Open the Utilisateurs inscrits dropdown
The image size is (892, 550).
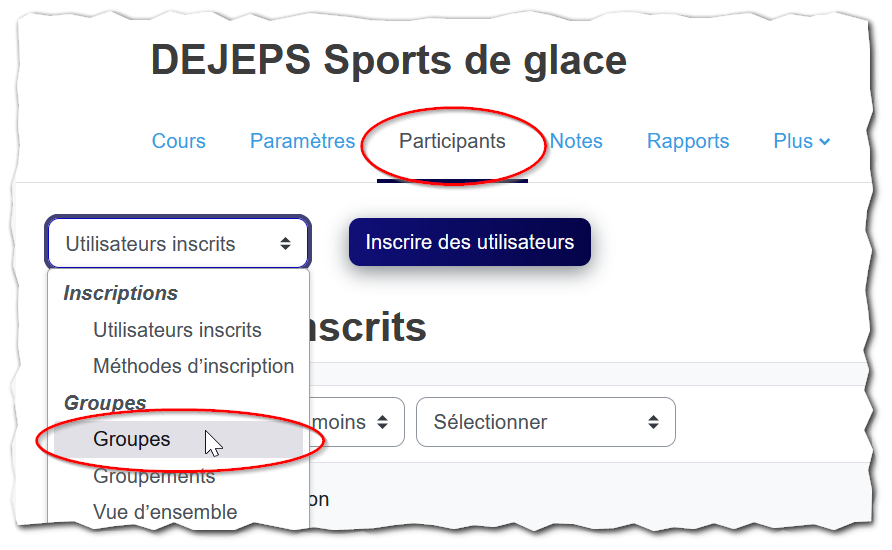pyautogui.click(x=178, y=243)
